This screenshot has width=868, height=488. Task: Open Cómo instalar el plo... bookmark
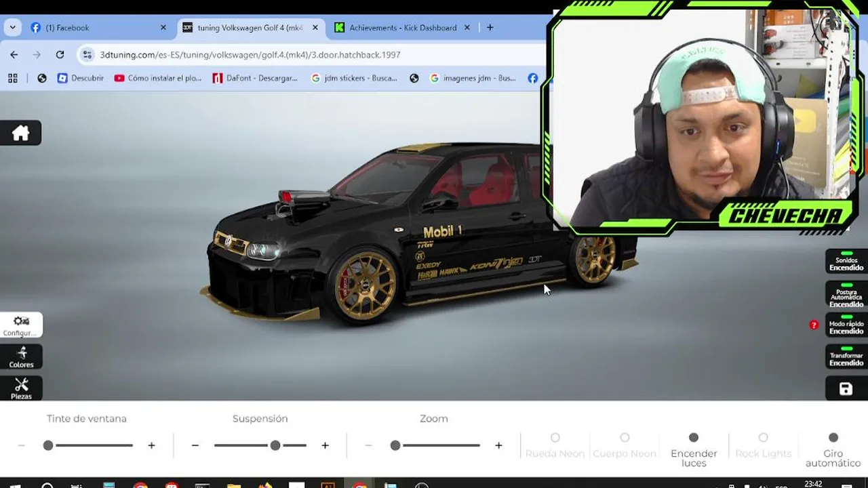pos(158,78)
